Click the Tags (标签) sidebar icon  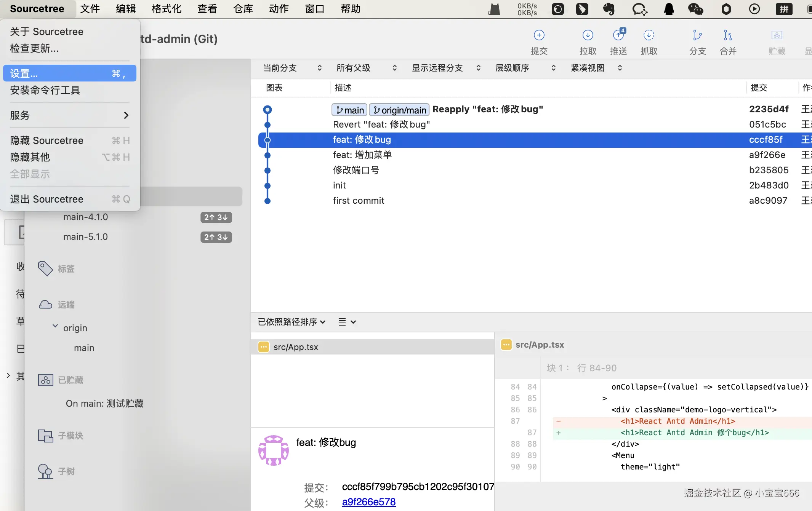45,268
